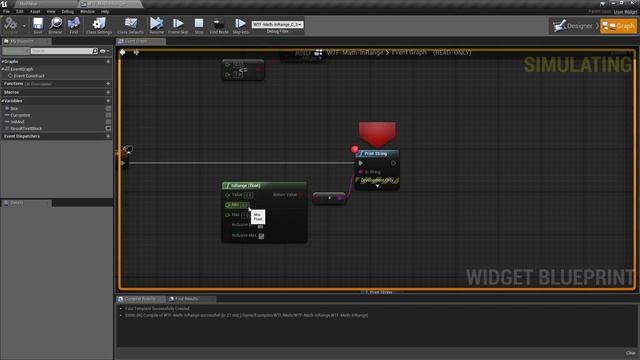
Task: Click the InRange (Float) node header
Action: point(264,186)
